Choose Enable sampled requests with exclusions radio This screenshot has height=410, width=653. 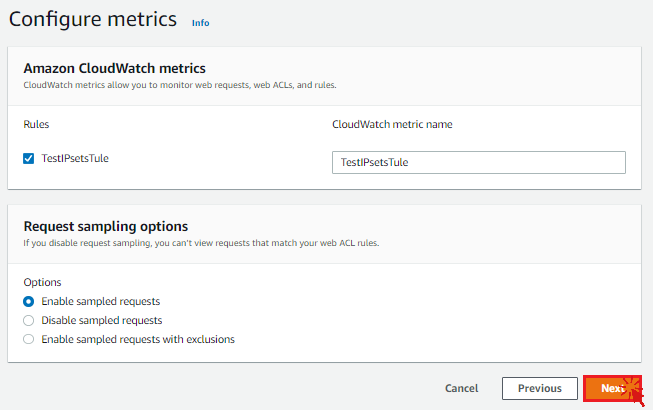(29, 339)
